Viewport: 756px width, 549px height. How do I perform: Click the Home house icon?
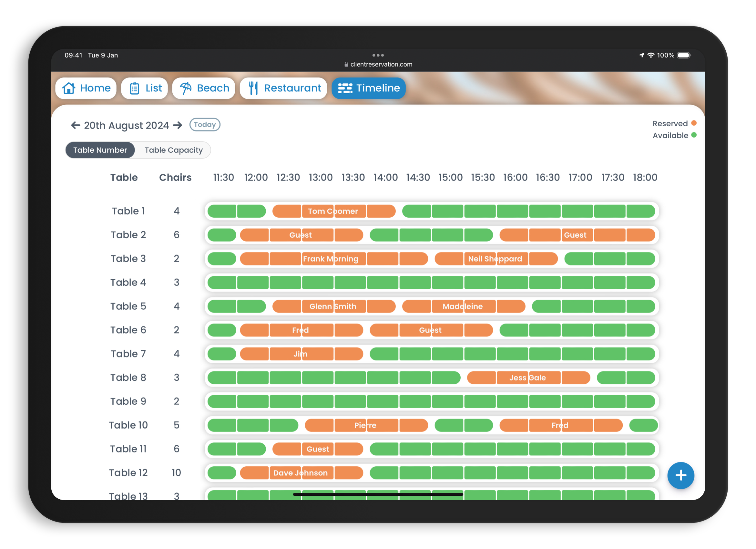[x=69, y=88]
